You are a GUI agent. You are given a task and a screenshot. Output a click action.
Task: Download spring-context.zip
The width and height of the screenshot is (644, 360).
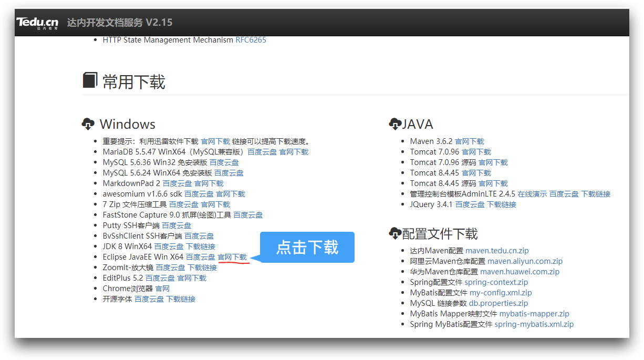coord(496,282)
